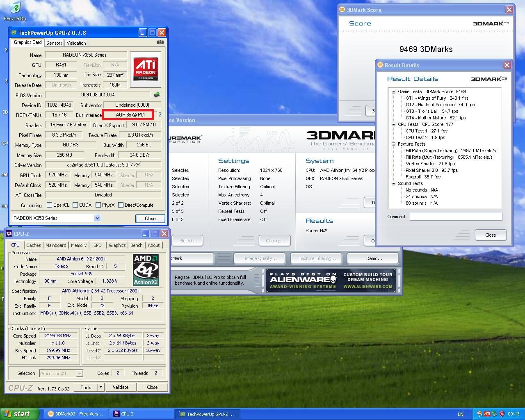
Task: Click the AMD Athlon 64 X2 logo
Action: point(146,269)
